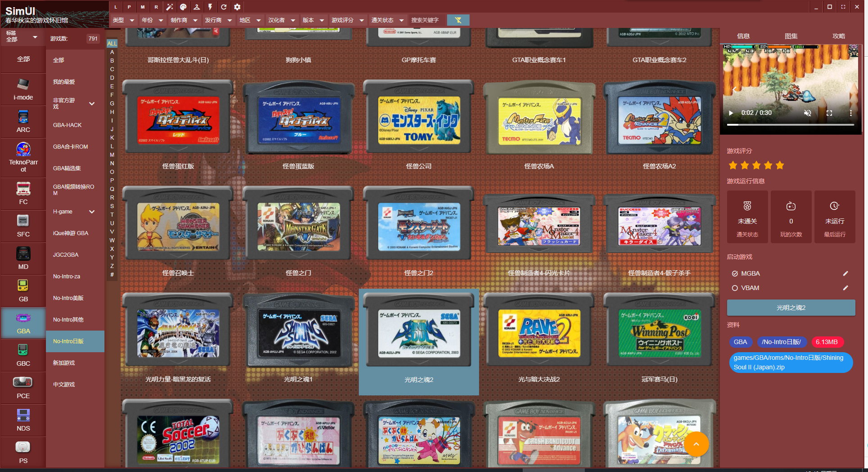
Task: Click the R toolbar button
Action: 156,7
